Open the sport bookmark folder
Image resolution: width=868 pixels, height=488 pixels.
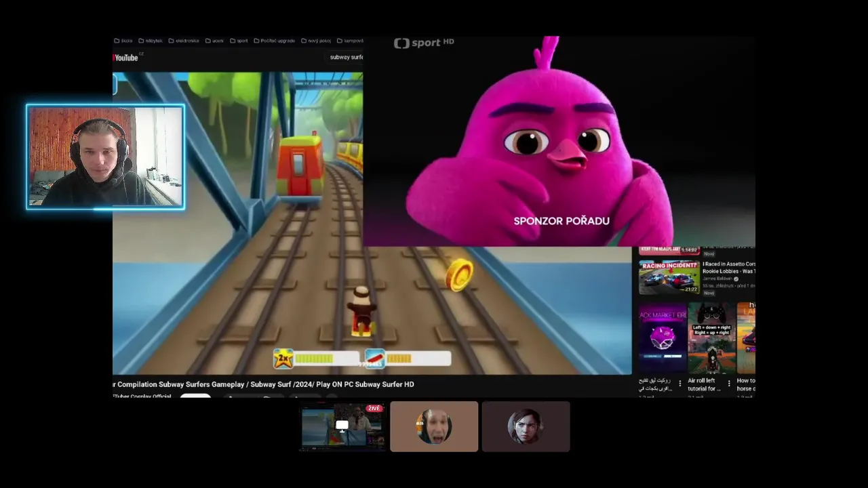point(239,41)
